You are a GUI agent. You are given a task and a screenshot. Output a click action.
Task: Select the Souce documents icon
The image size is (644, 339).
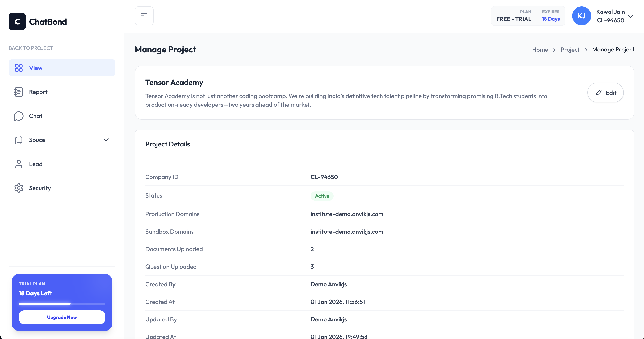(x=19, y=140)
